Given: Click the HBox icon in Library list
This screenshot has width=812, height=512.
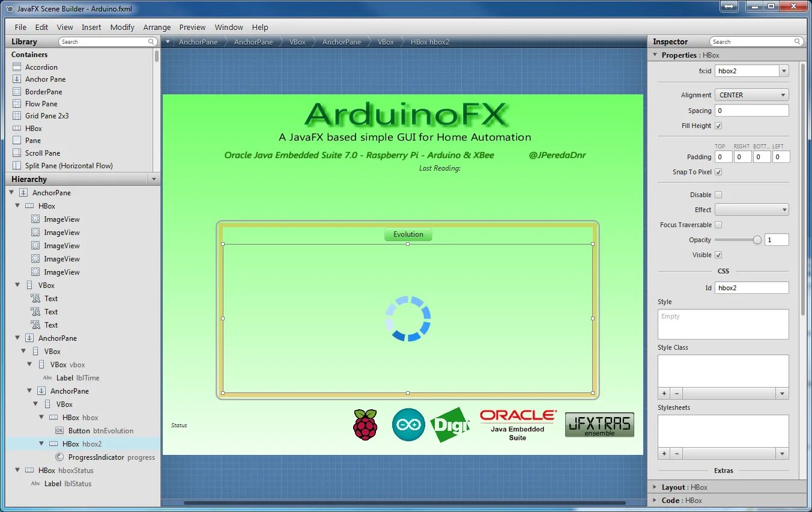Looking at the screenshot, I should coord(17,128).
